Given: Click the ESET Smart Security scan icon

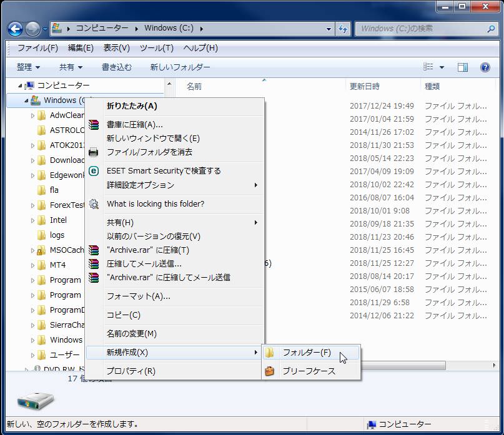Looking at the screenshot, I should [x=94, y=170].
